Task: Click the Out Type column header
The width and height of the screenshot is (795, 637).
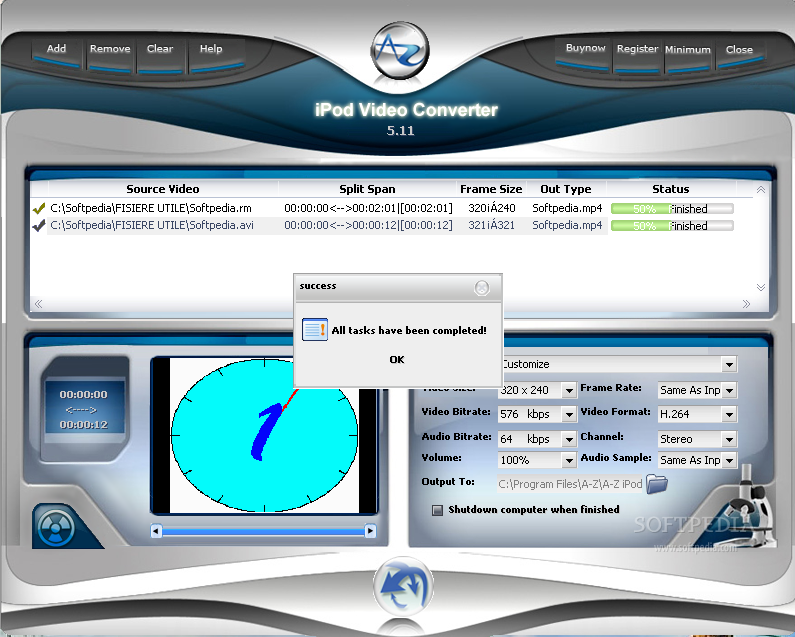Action: pyautogui.click(x=565, y=189)
